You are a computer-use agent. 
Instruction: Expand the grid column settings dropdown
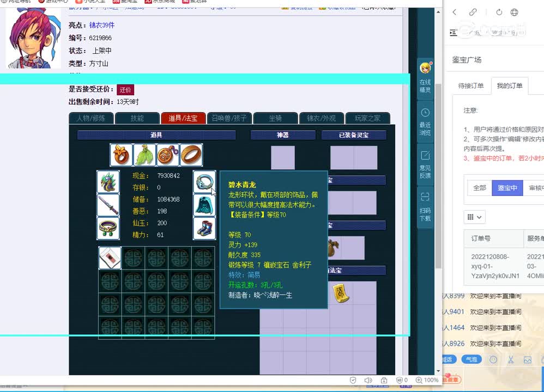(x=474, y=217)
